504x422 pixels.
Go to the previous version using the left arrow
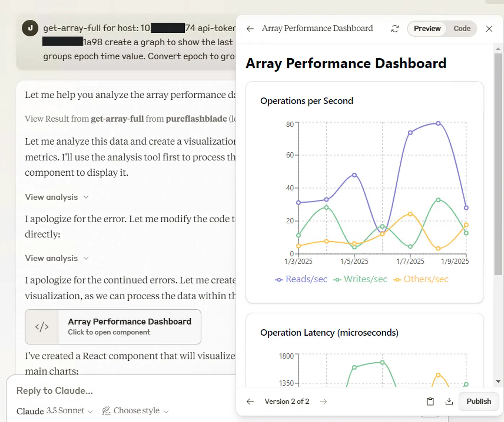click(x=250, y=401)
